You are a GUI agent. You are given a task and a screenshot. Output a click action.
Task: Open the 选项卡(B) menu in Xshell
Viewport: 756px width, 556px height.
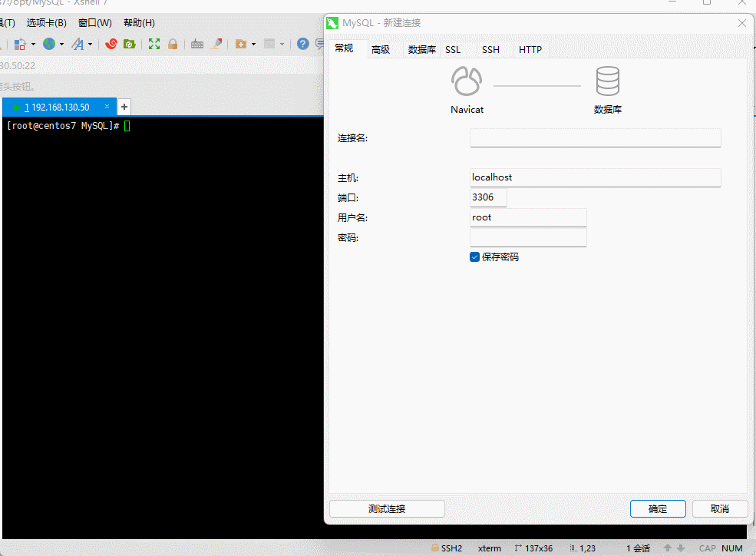pyautogui.click(x=47, y=23)
